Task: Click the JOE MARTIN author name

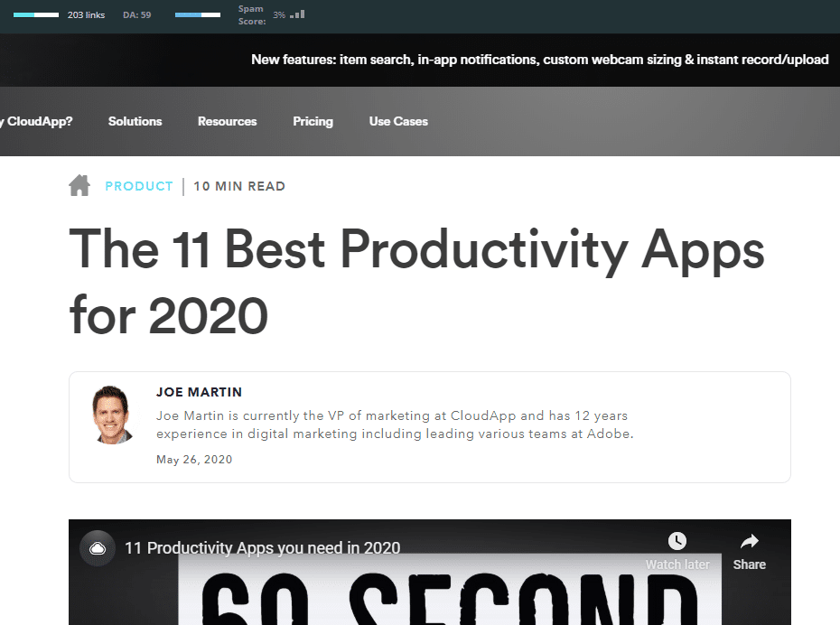Action: [x=200, y=392]
